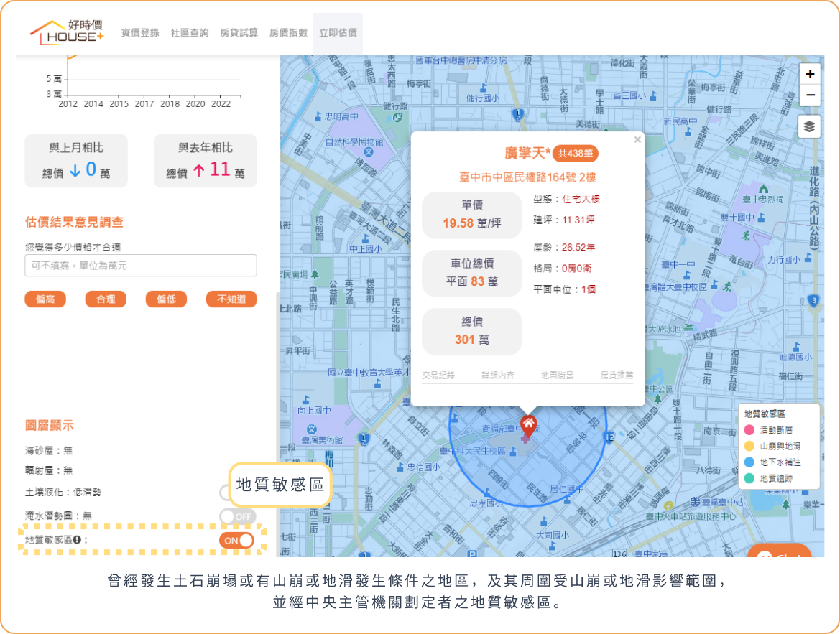Click the 共438筆 record count badge
This screenshot has height=634, width=840.
pos(575,154)
